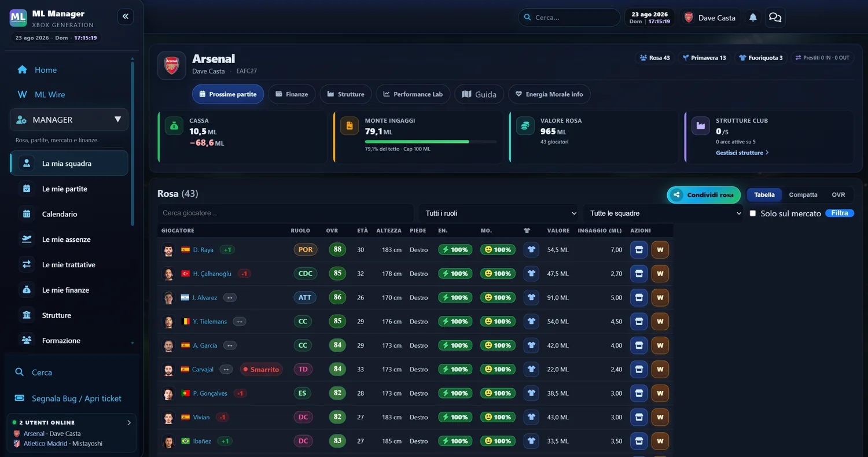868x457 pixels.
Task: Sort by the VALORE column header
Action: pyautogui.click(x=558, y=230)
